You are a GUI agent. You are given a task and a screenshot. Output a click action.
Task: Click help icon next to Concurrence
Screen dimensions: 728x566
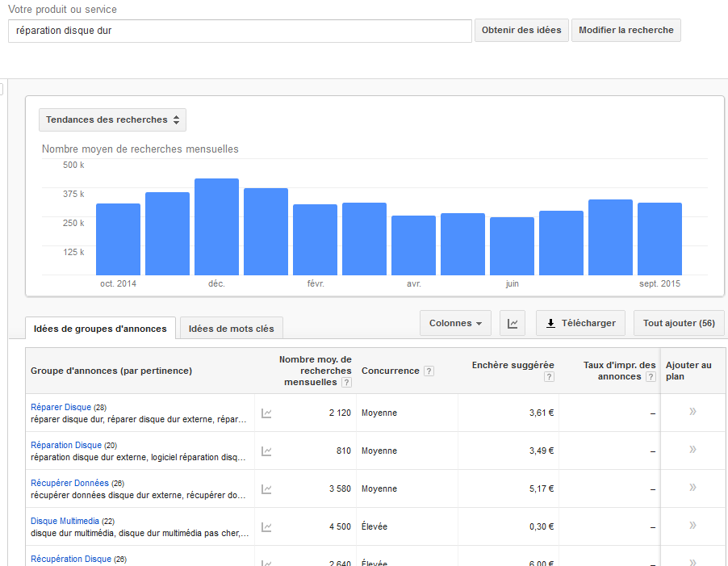(429, 371)
